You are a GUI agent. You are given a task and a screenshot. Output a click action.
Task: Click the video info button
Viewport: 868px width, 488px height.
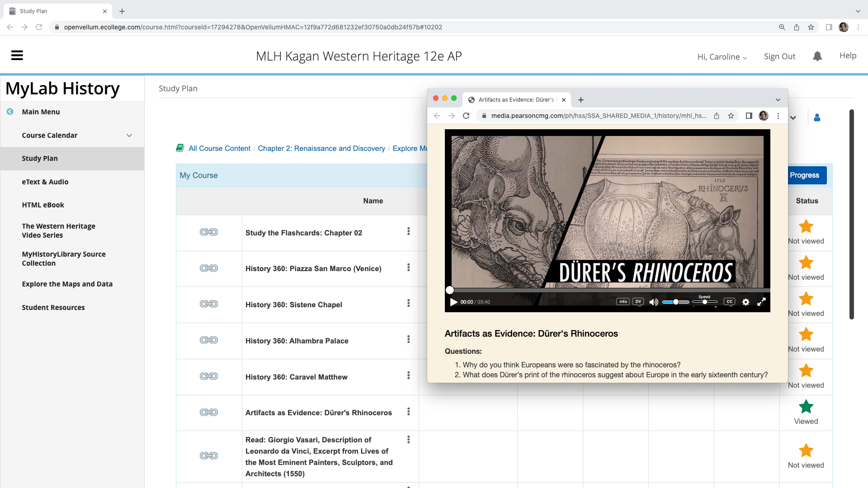pos(623,301)
